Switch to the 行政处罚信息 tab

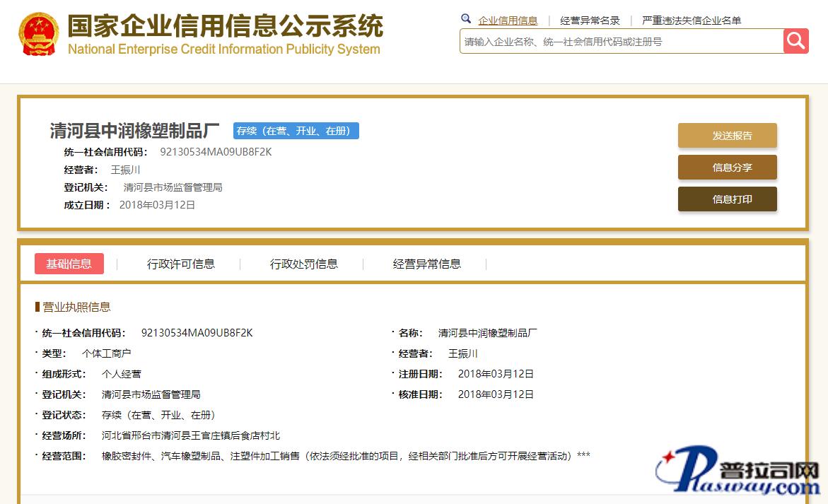point(304,264)
